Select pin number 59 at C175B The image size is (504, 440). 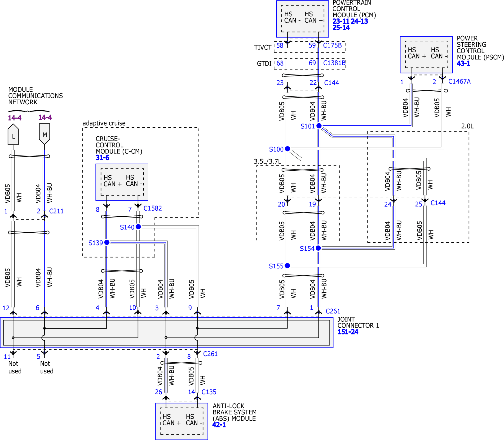click(x=312, y=45)
